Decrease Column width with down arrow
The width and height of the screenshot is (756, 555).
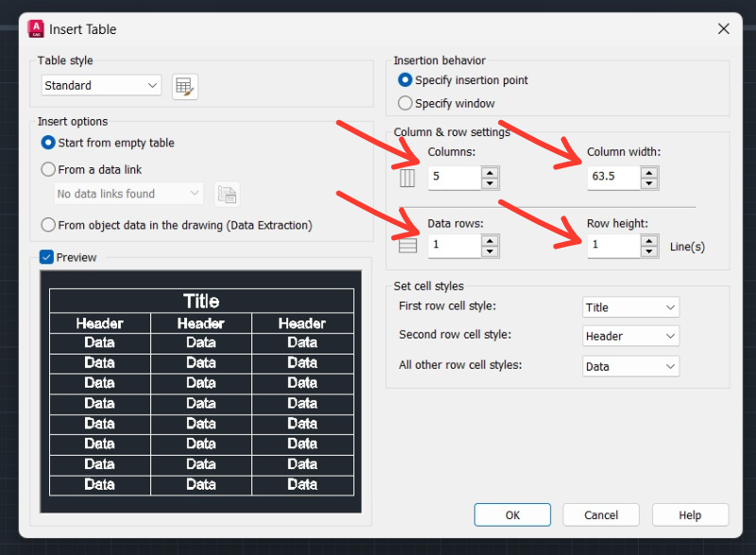click(x=649, y=183)
